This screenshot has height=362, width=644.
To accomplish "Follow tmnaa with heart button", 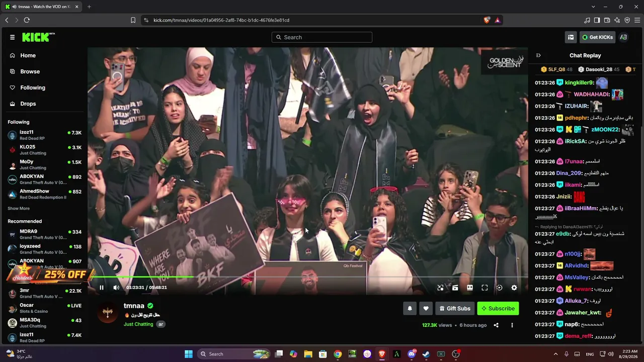I will pos(426,309).
